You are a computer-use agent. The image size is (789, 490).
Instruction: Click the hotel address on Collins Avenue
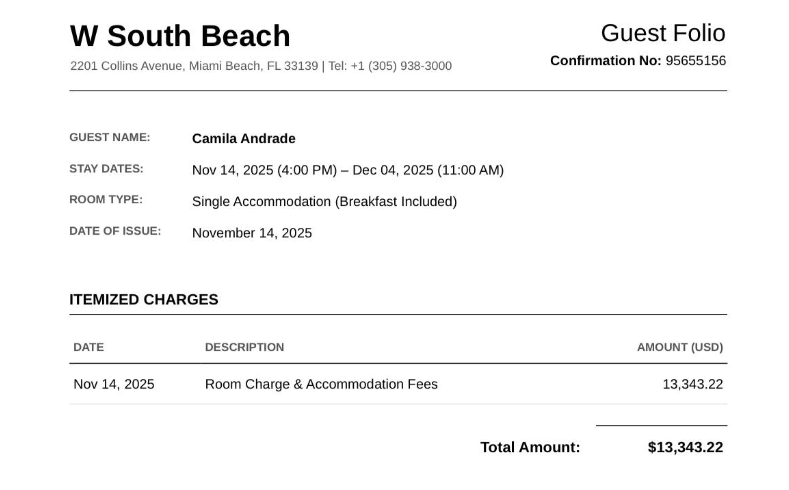point(194,66)
